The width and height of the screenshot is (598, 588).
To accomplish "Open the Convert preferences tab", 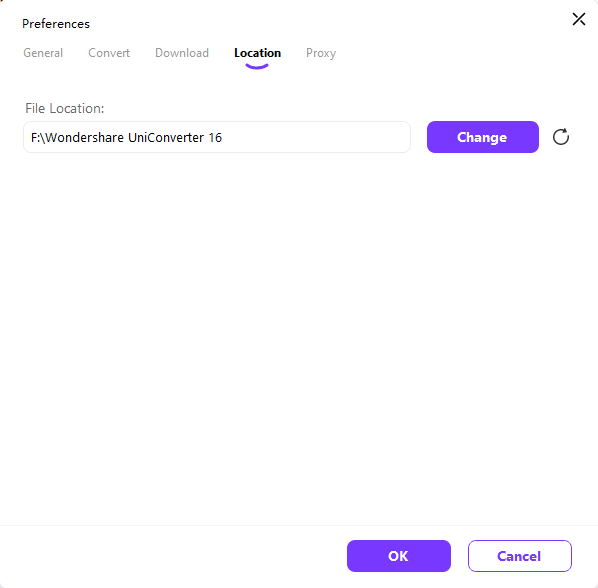I will click(109, 53).
